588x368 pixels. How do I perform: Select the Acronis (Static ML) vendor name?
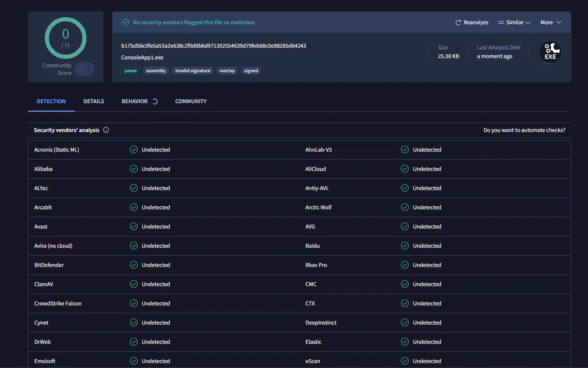[56, 150]
